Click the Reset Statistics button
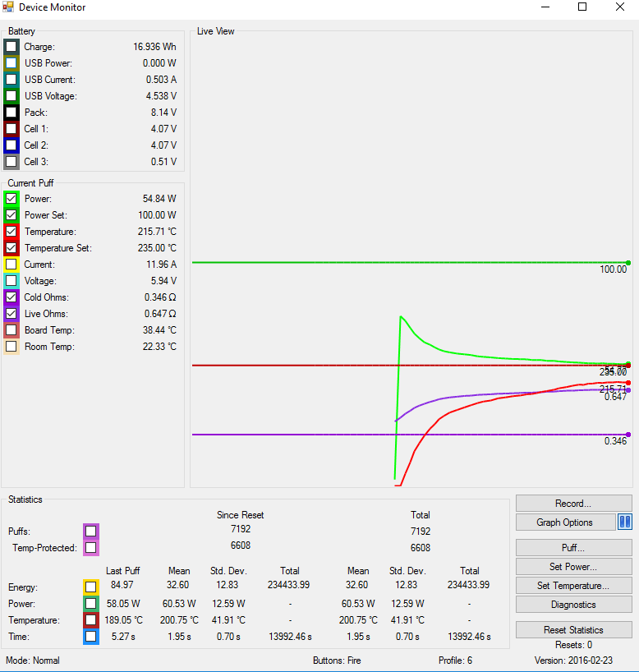Viewport: 639px width, 672px height. (x=573, y=630)
